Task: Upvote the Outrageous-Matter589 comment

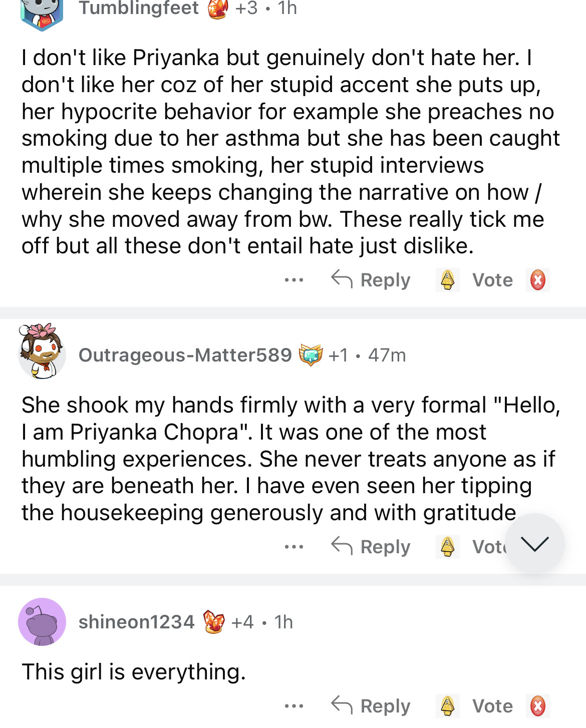Action: 448,547
